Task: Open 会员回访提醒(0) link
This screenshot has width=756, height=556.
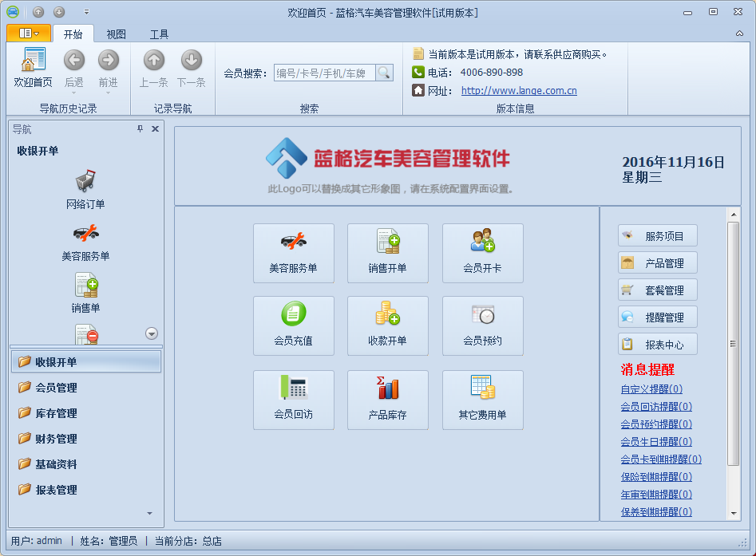Action: coord(656,407)
